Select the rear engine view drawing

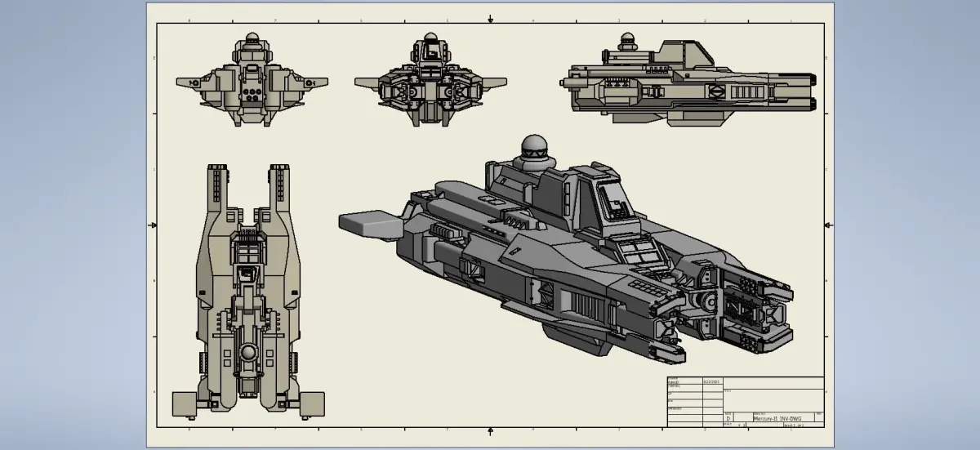(430, 80)
